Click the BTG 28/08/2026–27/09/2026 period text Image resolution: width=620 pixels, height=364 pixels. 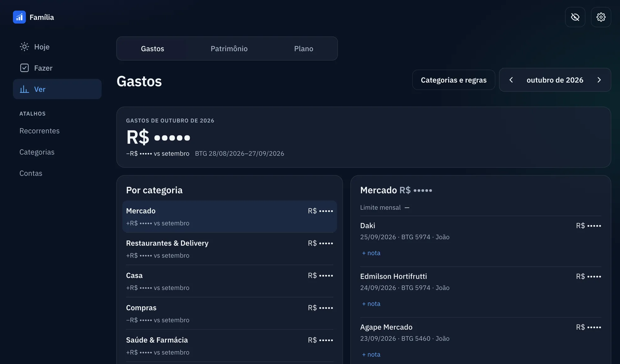point(239,154)
